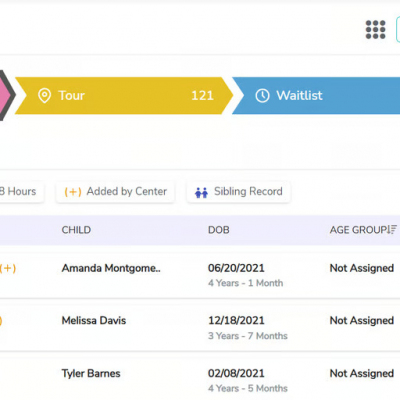This screenshot has height=400, width=400.
Task: Open the Amanda Montgome.. child record
Action: pyautogui.click(x=111, y=268)
